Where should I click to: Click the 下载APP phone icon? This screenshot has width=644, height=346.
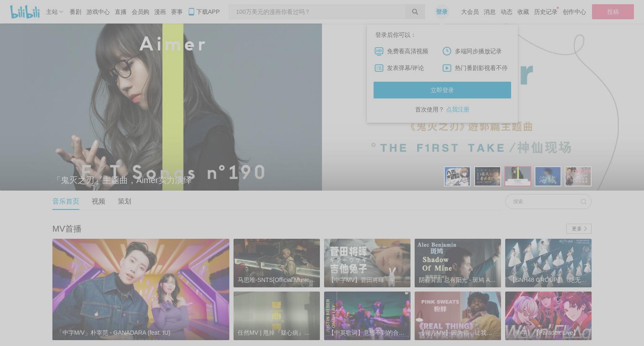pos(191,12)
